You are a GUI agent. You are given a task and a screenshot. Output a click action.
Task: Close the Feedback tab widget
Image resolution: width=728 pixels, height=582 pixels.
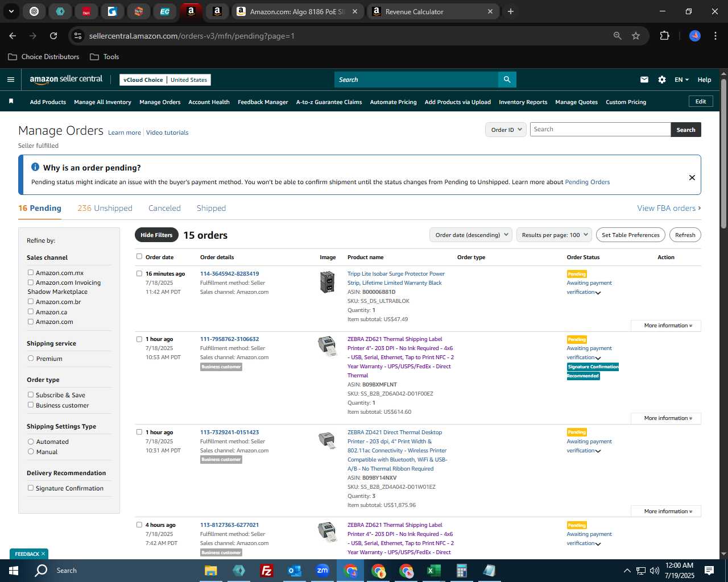(x=43, y=554)
